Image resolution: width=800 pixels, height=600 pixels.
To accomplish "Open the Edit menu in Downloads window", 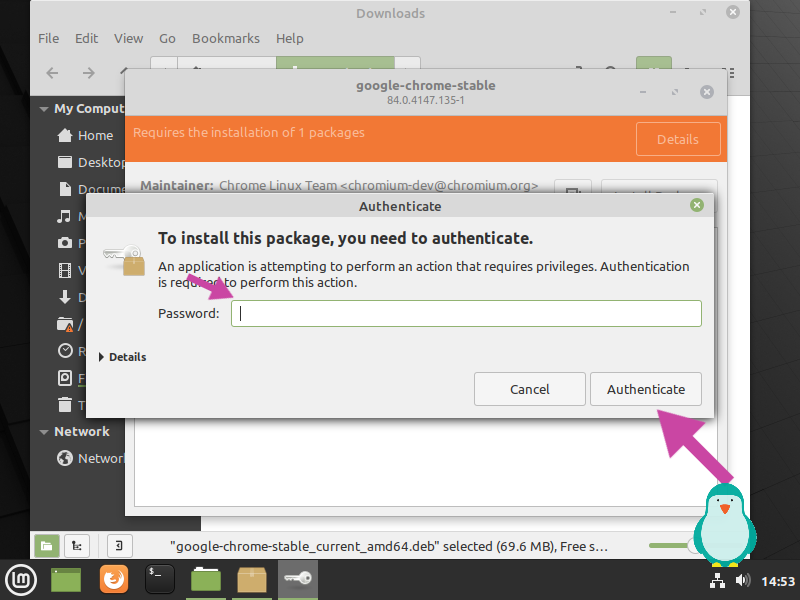I will pos(86,38).
